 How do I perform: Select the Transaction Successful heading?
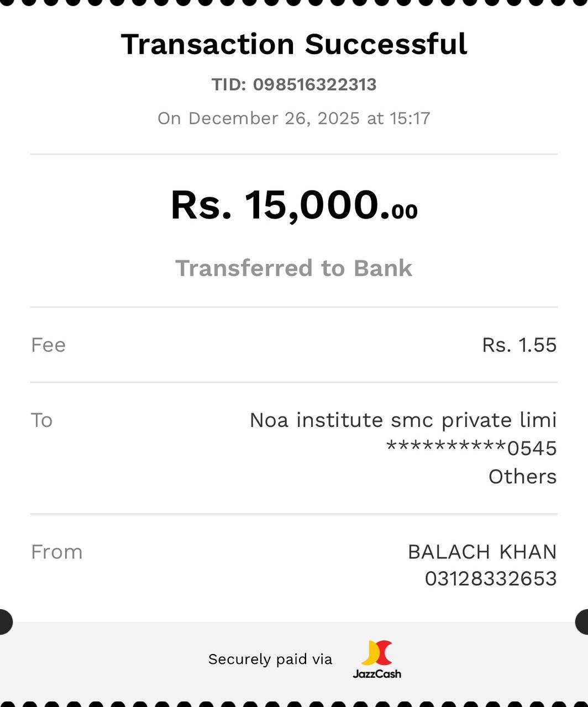tap(294, 44)
